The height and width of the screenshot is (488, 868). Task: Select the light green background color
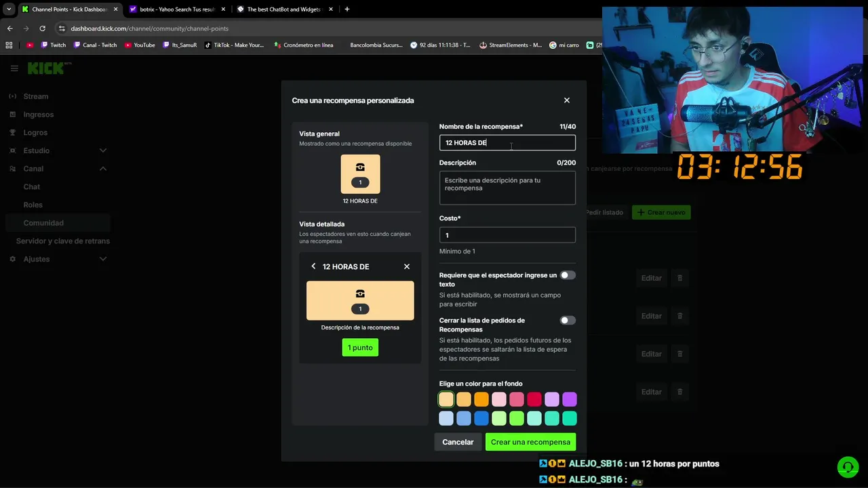tap(499, 419)
